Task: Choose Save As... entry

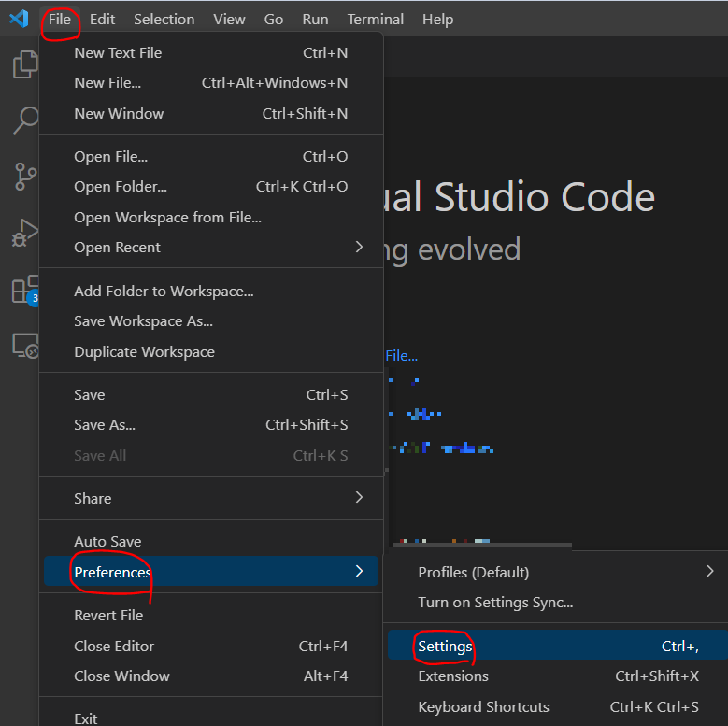Action: pos(211,425)
